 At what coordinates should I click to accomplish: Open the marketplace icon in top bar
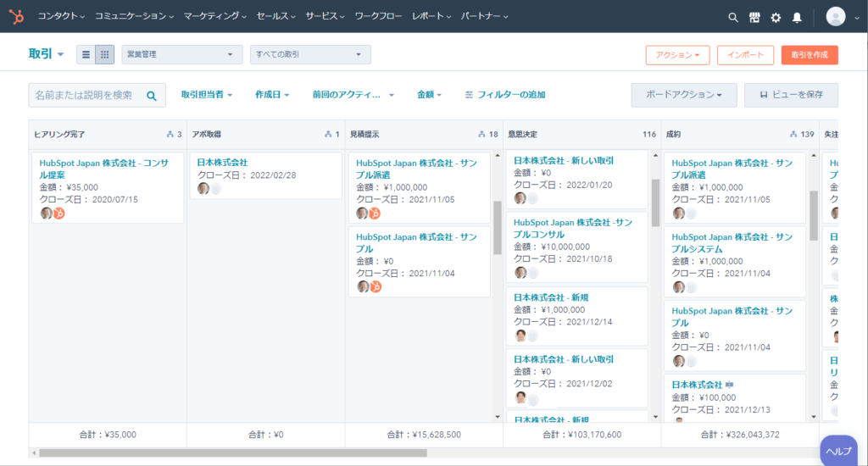tap(754, 17)
